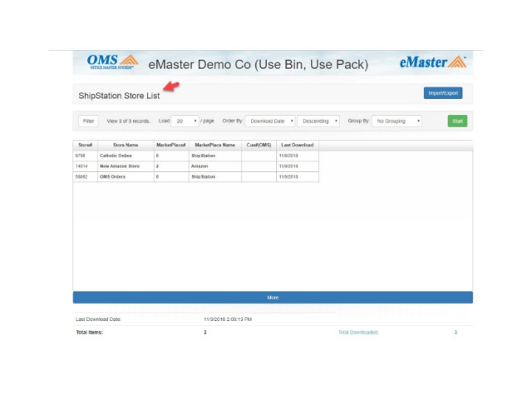Click the eMaster logo in header
The width and height of the screenshot is (532, 411).
432,62
